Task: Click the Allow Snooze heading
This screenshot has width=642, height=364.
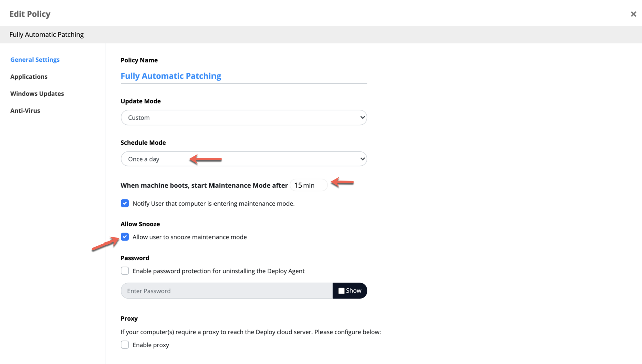Action: (x=140, y=224)
